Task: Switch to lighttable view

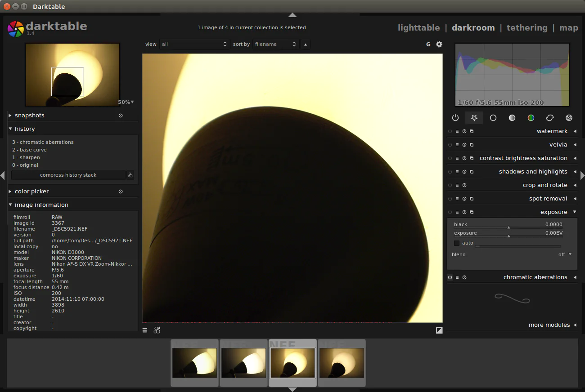Action: point(418,28)
